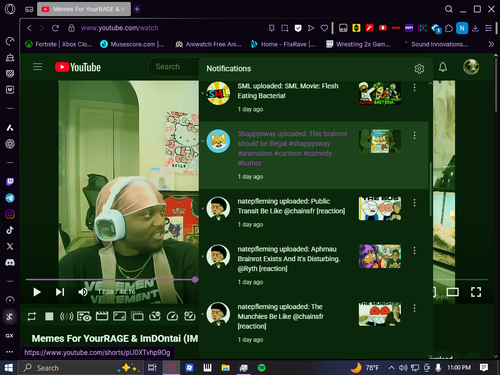Open options for SML notification
The width and height of the screenshot is (500, 375).
(414, 87)
